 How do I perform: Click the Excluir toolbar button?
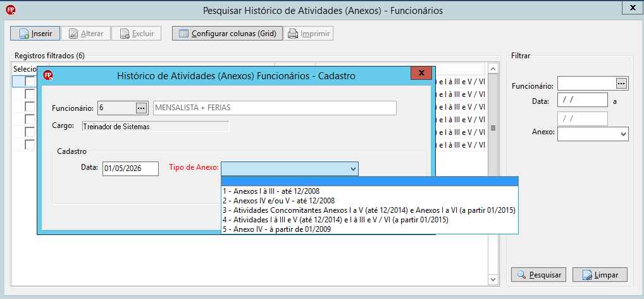(x=136, y=34)
